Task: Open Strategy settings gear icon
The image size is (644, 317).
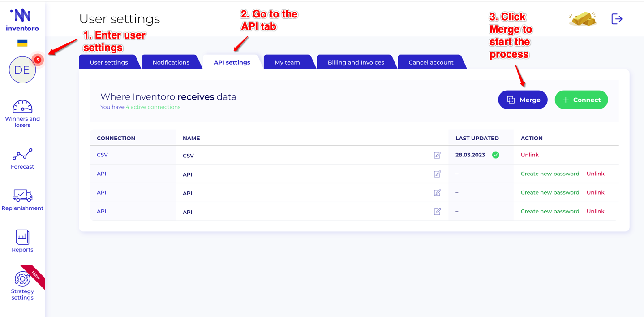Action: point(22,279)
